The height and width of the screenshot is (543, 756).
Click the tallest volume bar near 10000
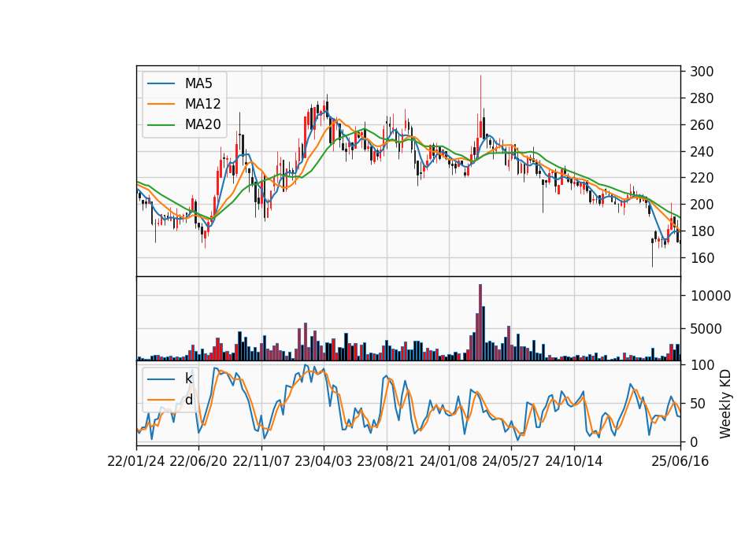pyautogui.click(x=480, y=323)
